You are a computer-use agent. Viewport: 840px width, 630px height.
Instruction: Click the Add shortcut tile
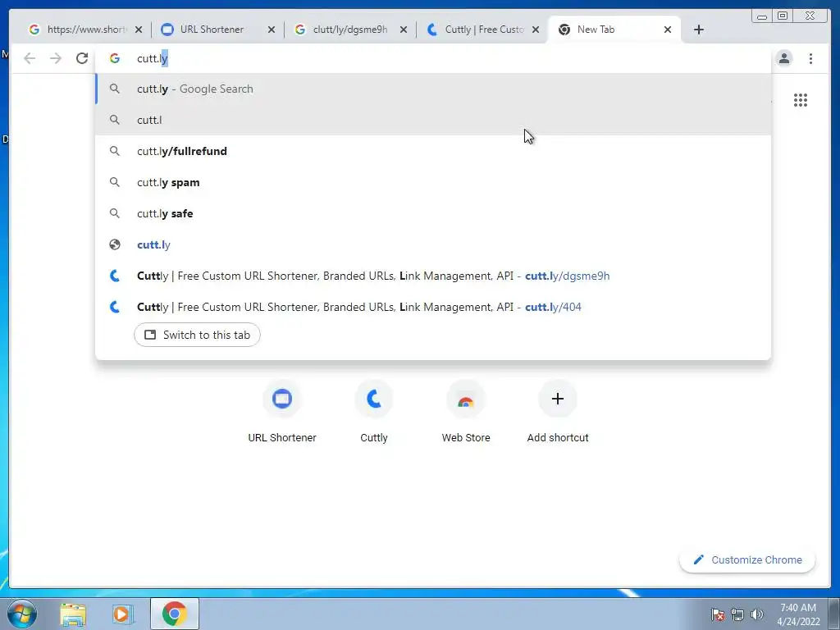pyautogui.click(x=558, y=413)
